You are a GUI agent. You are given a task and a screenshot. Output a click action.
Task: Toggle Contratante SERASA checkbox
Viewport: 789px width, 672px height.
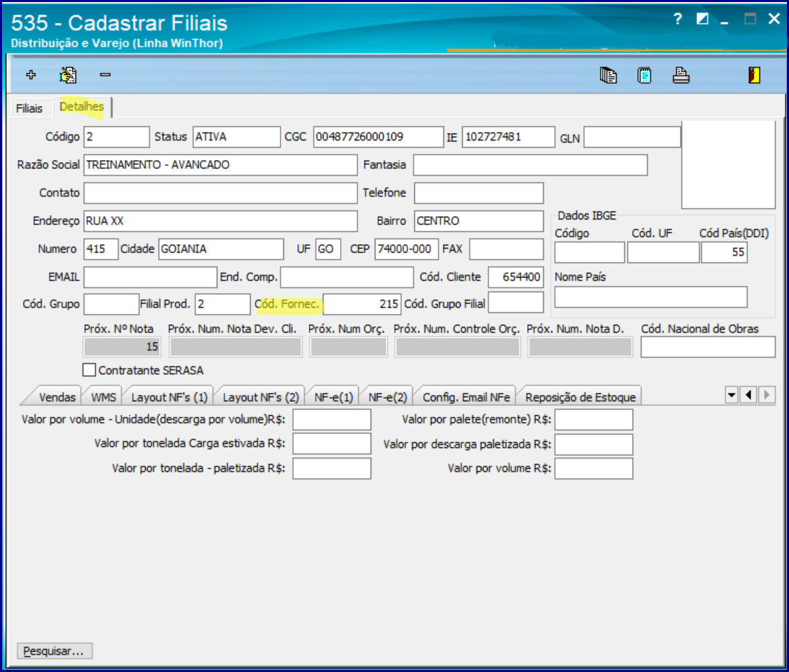(89, 370)
